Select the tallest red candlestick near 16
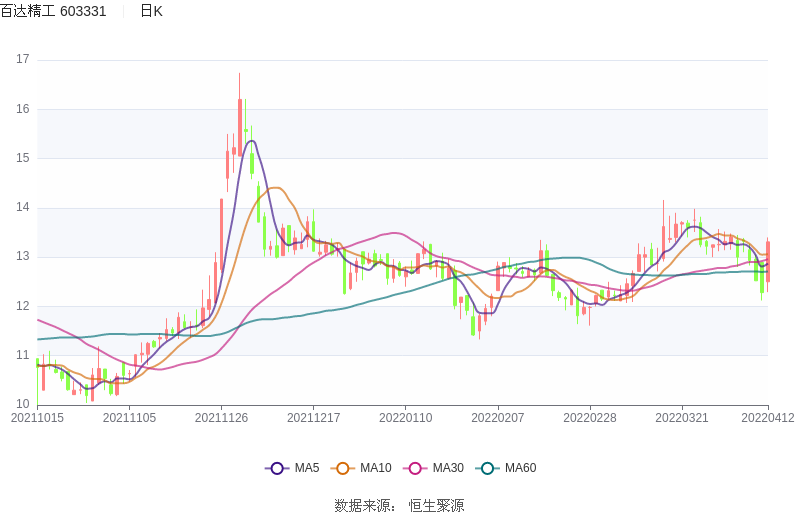Viewport: 800px width, 517px height. tap(240, 125)
